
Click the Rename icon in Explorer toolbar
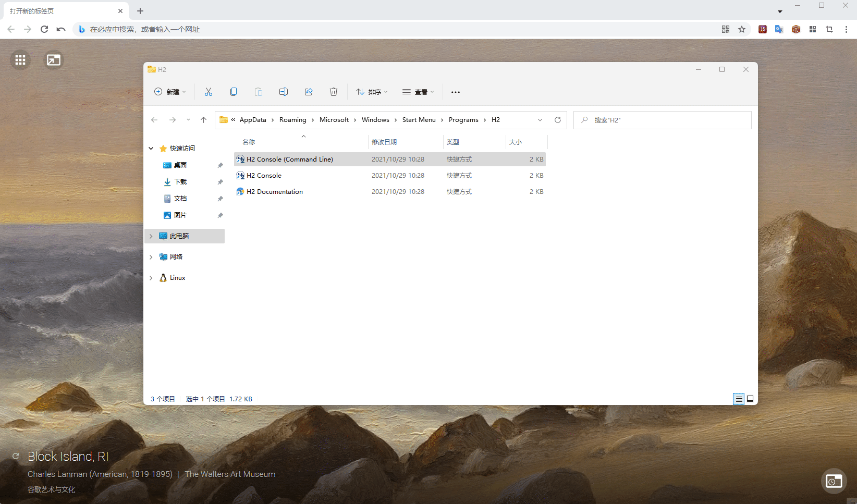pyautogui.click(x=284, y=92)
